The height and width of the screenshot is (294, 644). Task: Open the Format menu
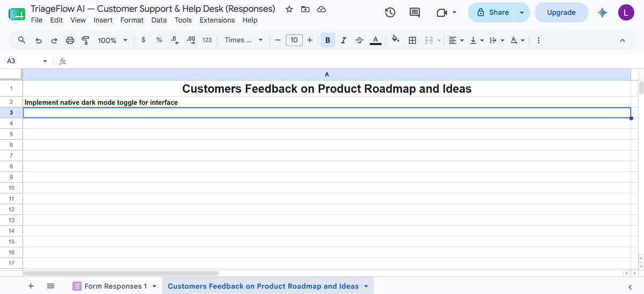tap(132, 20)
